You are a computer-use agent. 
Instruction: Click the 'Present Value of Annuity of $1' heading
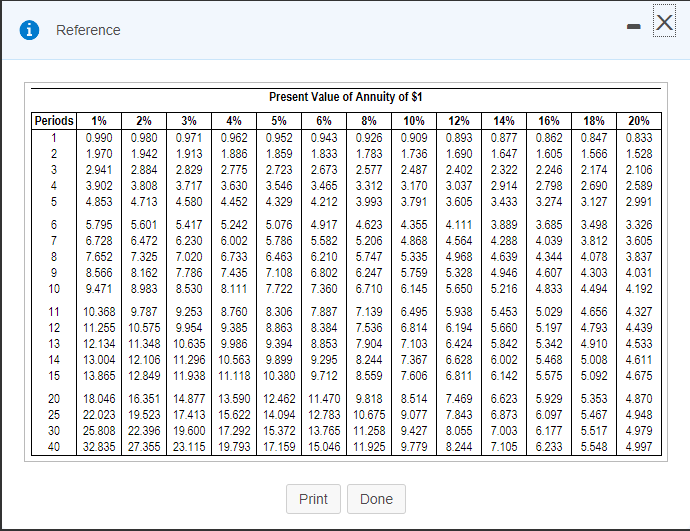pos(346,97)
